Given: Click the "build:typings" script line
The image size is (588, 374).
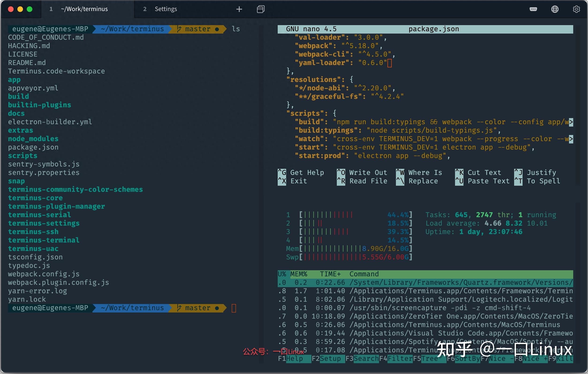Looking at the screenshot, I should click(398, 130).
